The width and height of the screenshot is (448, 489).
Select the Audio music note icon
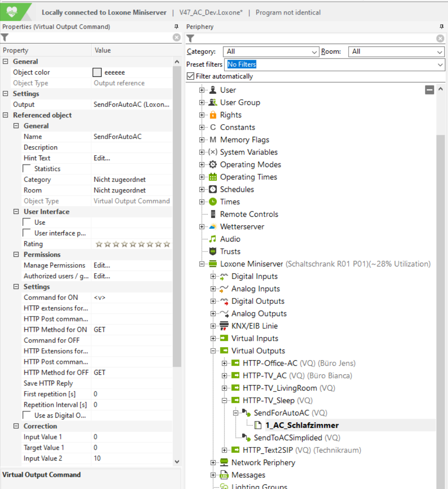click(x=213, y=239)
